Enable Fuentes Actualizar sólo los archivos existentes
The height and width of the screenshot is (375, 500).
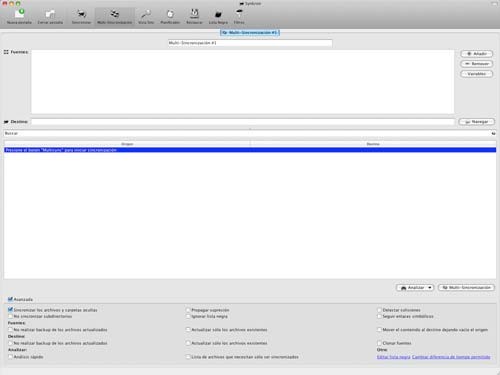point(188,330)
